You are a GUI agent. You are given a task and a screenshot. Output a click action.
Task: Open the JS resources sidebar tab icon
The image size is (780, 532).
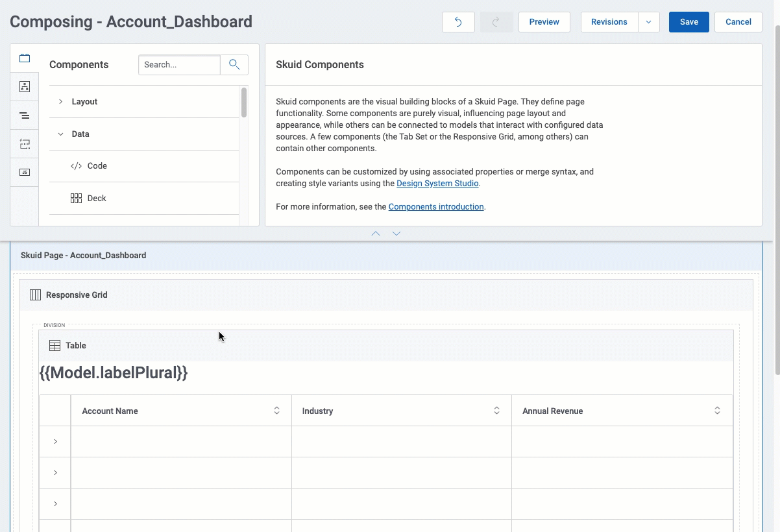pos(25,173)
